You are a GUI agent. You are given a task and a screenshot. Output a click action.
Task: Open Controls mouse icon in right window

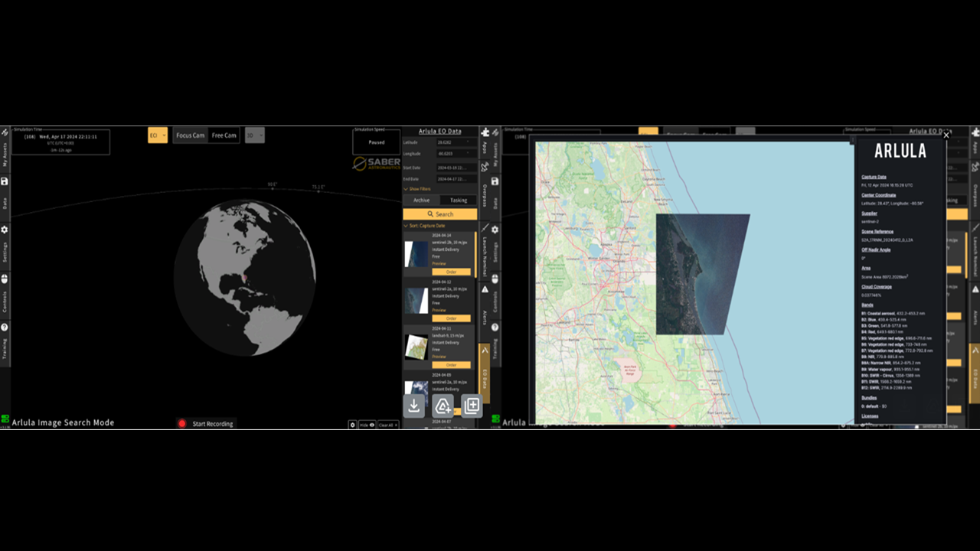pyautogui.click(x=495, y=279)
